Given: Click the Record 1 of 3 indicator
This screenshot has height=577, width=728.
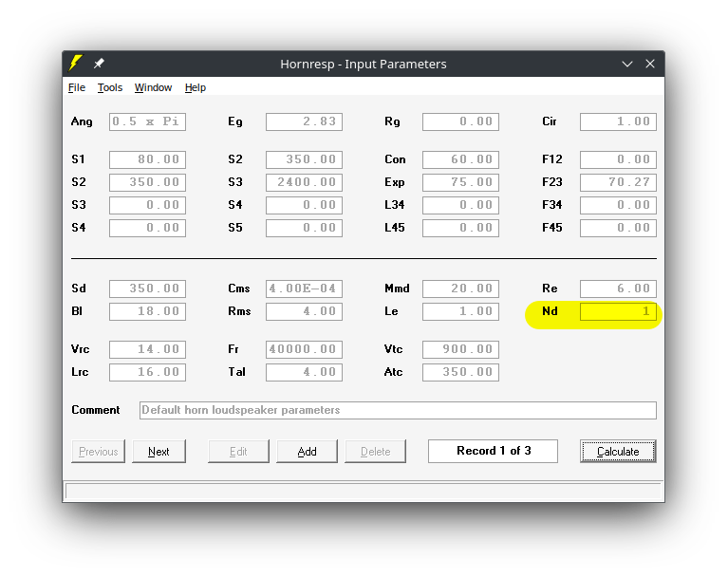Looking at the screenshot, I should 493,451.
